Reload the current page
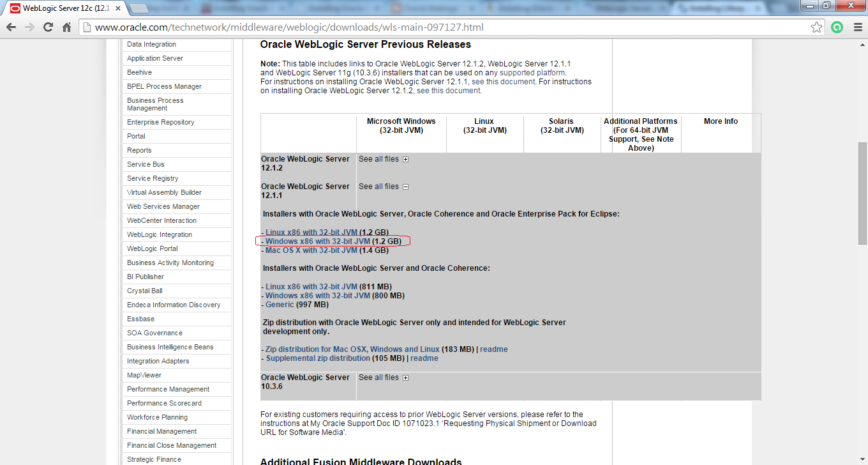This screenshot has width=868, height=465. point(47,27)
